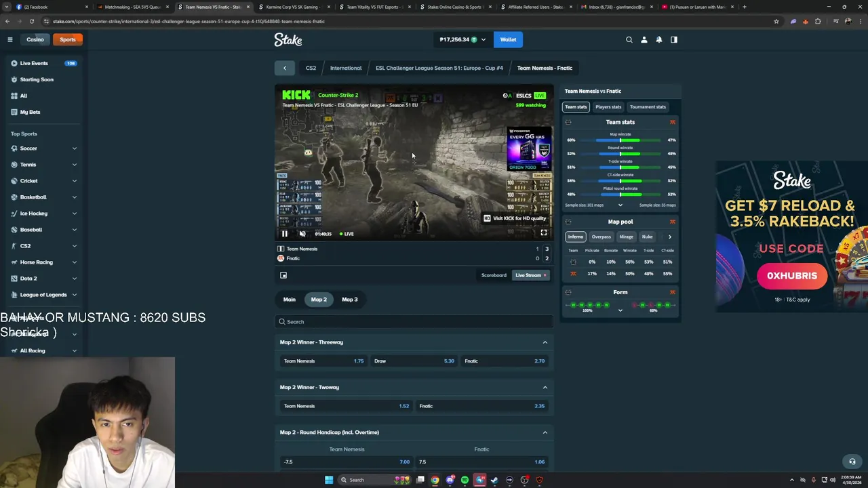This screenshot has width=868, height=488.
Task: Open the MetaMask fox extension
Action: [x=805, y=21]
